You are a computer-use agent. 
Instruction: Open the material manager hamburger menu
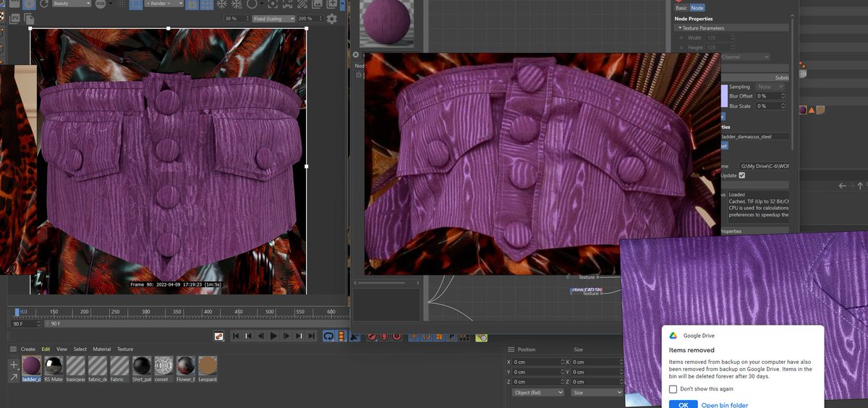click(13, 349)
